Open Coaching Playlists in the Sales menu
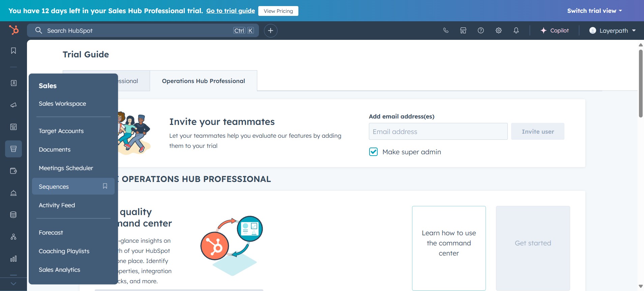644x291 pixels. [x=64, y=251]
